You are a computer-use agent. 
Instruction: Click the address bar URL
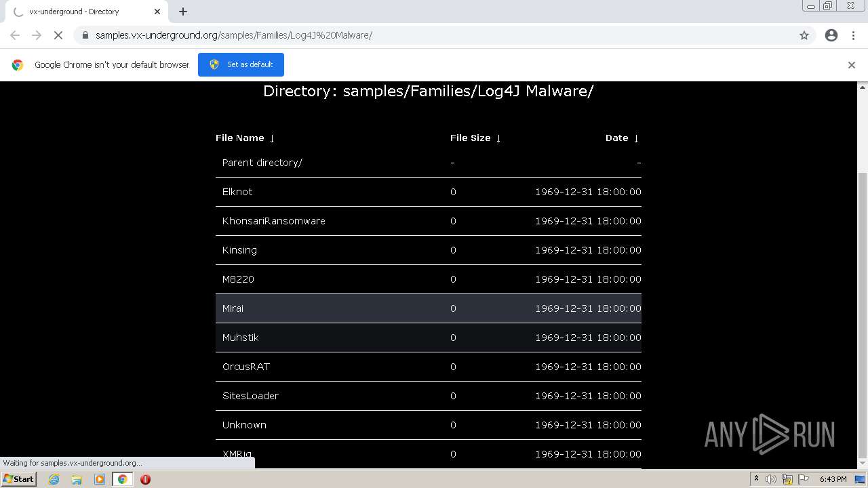[233, 35]
